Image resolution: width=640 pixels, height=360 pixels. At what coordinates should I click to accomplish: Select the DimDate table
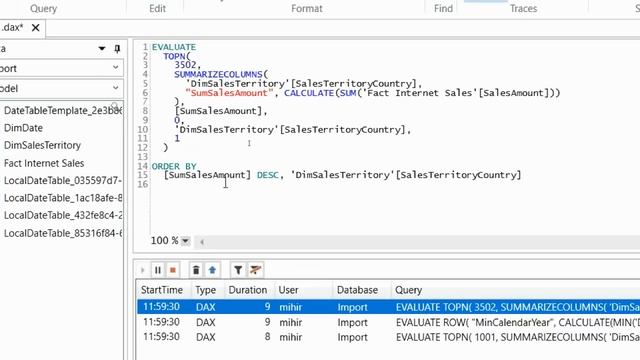pyautogui.click(x=23, y=128)
